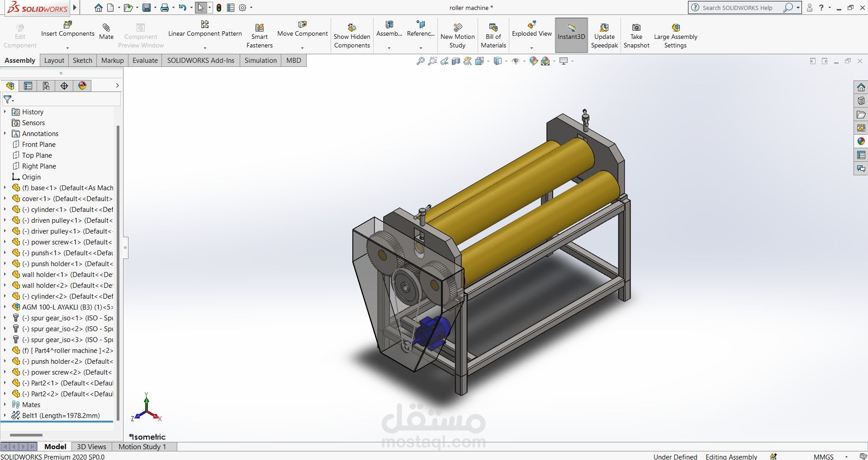
Task: Open the Edit Appearance tool
Action: [x=533, y=60]
